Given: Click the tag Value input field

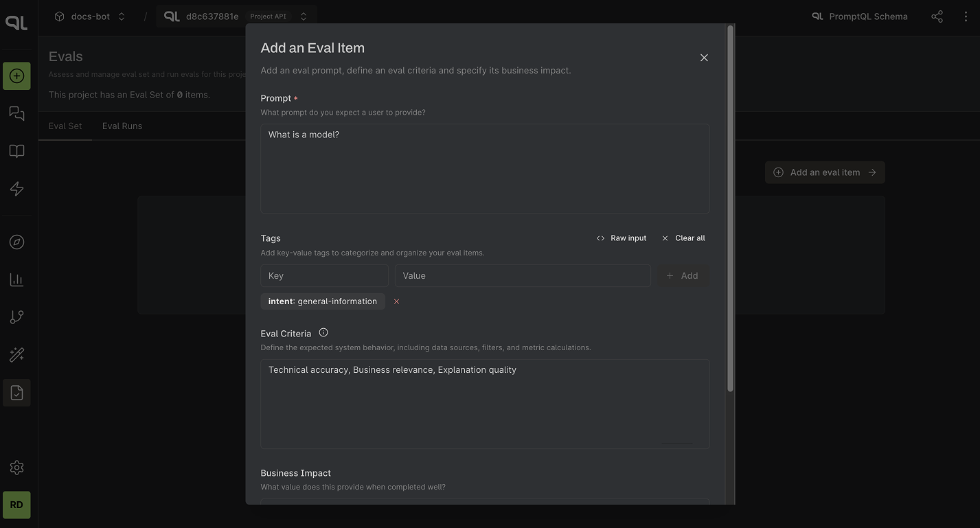Looking at the screenshot, I should [x=523, y=276].
